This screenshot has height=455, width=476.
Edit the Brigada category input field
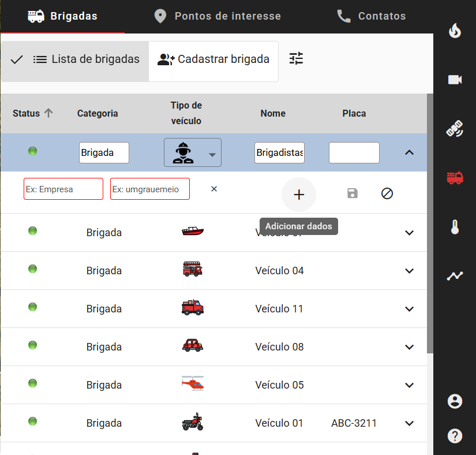click(x=104, y=152)
